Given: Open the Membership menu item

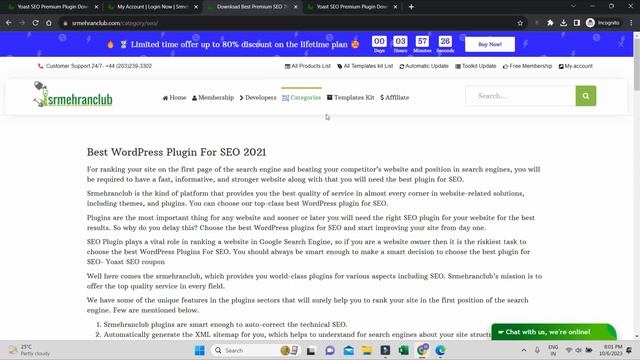Looking at the screenshot, I should [x=213, y=98].
